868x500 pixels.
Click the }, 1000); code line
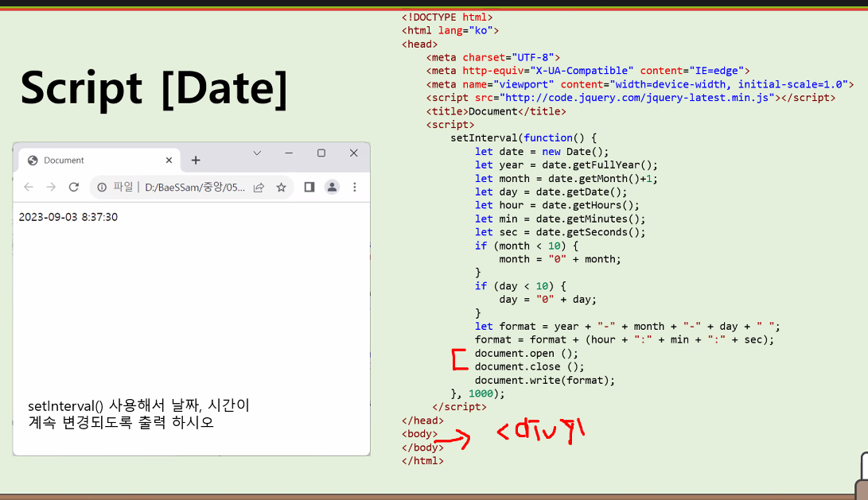[x=477, y=393]
